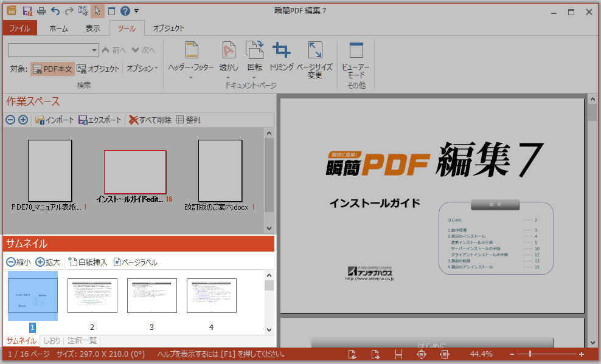Switch to the オブジェクト ribbon tab
601x364 pixels.
[x=168, y=29]
